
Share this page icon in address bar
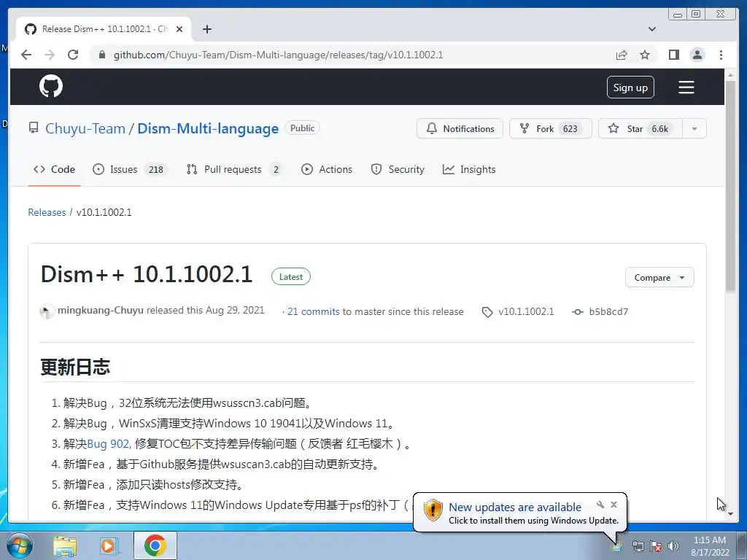click(622, 55)
